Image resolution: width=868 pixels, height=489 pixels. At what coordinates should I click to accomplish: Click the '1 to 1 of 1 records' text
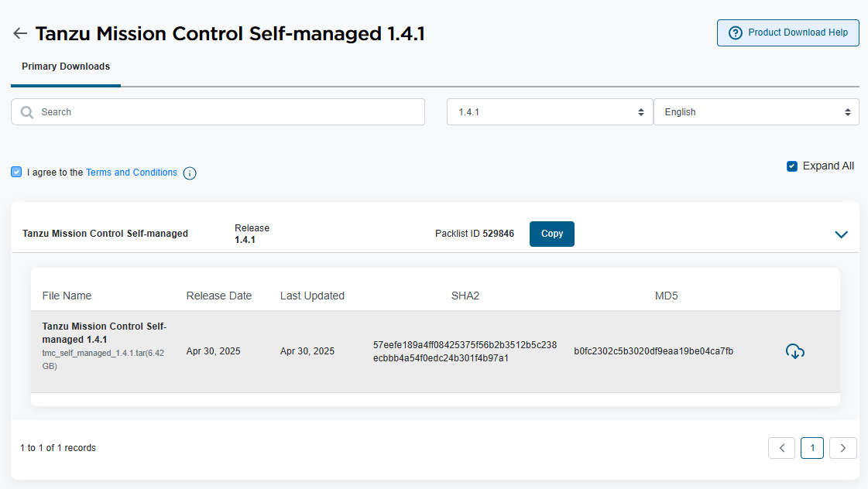point(58,448)
